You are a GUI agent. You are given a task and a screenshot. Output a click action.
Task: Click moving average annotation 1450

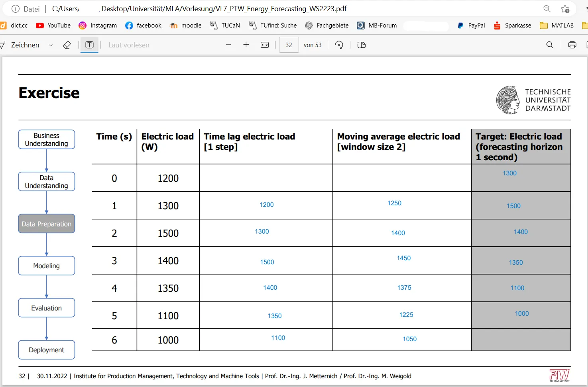[x=403, y=258]
